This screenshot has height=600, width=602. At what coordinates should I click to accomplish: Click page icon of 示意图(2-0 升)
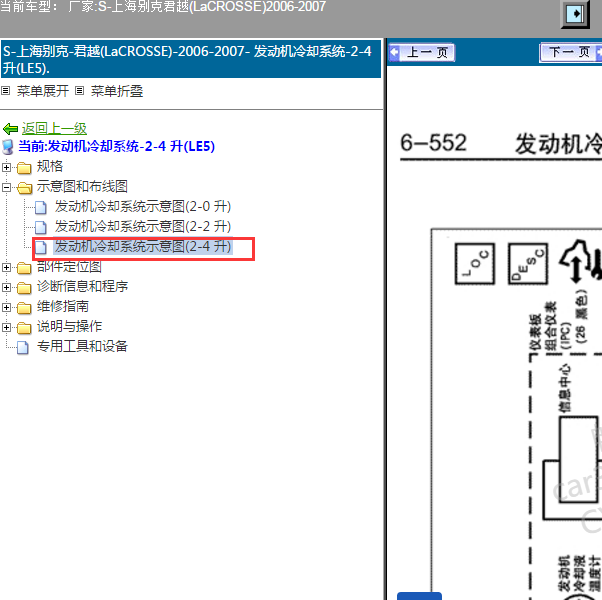(x=41, y=207)
